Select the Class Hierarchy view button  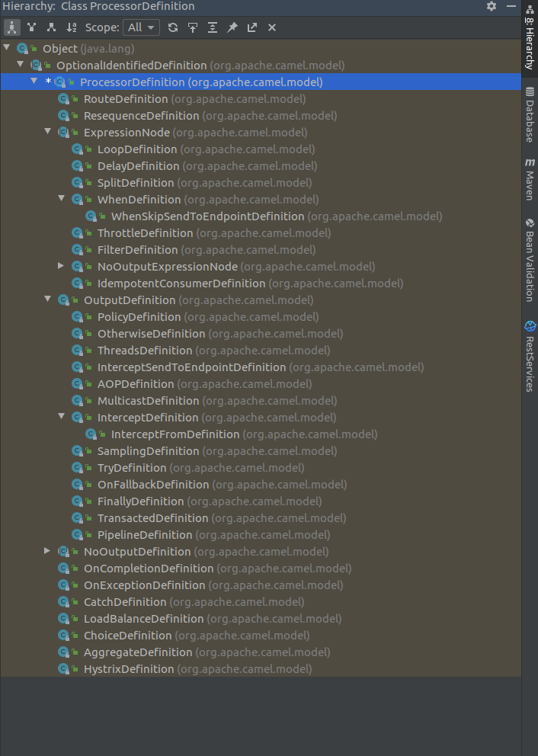click(11, 27)
